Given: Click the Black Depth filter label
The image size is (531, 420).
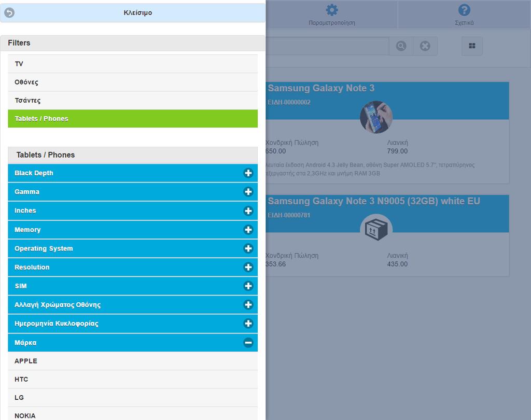Looking at the screenshot, I should coord(34,173).
